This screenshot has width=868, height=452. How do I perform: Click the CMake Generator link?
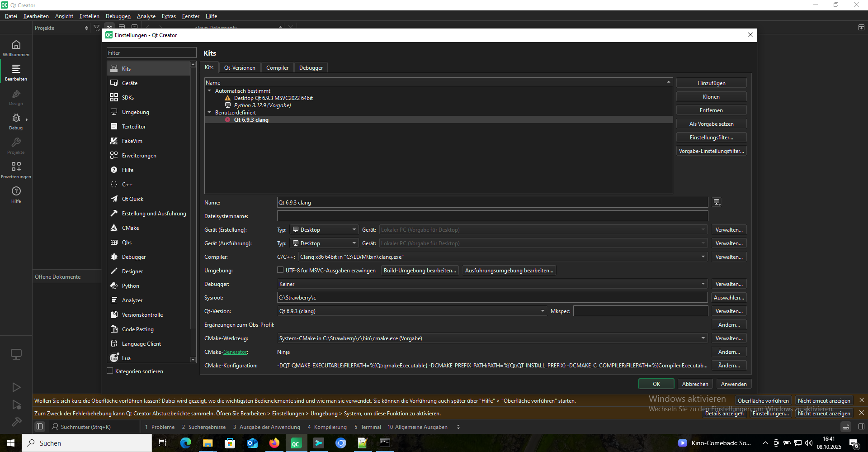coord(235,352)
